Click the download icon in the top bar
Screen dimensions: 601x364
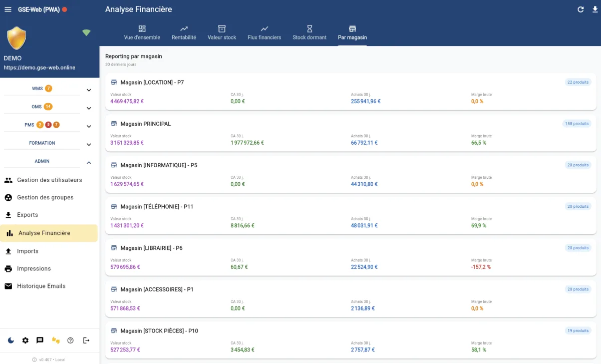coord(594,10)
